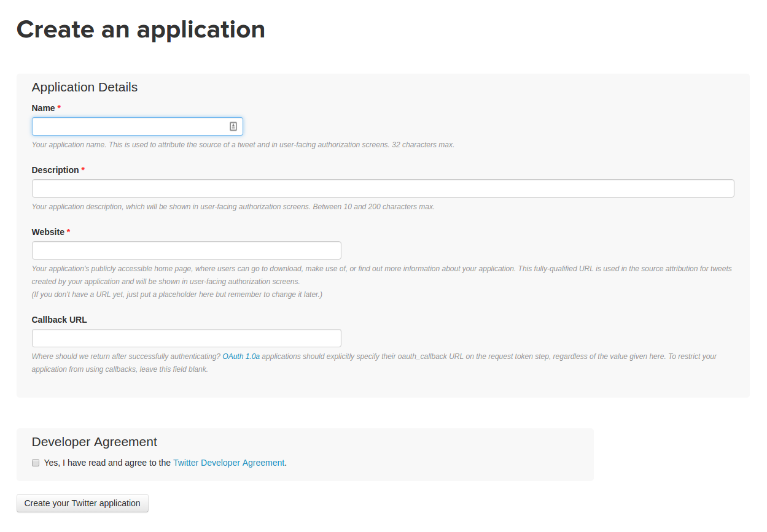This screenshot has height=532, width=767.
Task: Click the Name field label
Action: click(x=43, y=108)
